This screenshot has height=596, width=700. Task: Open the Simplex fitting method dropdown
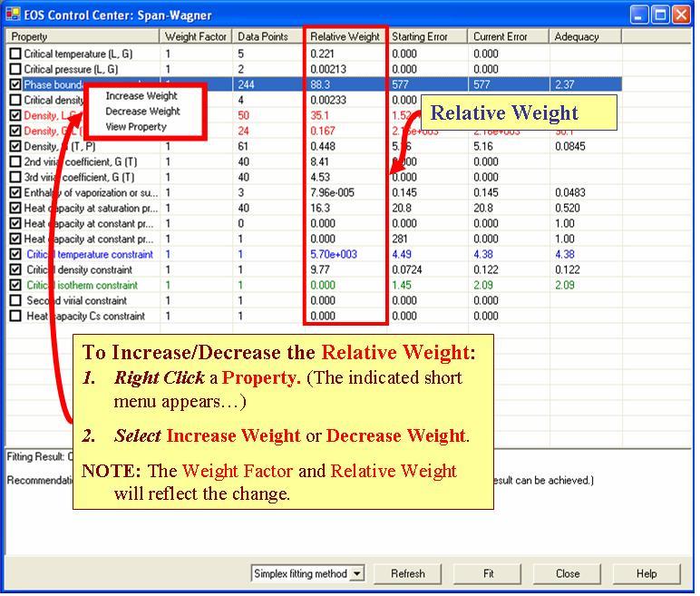(x=356, y=573)
